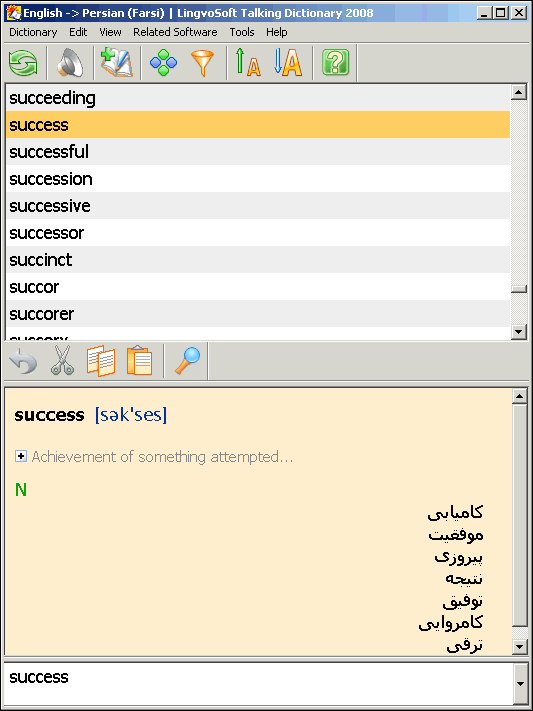This screenshot has height=711, width=533.
Task: Open the Tools menu
Action: coord(242,32)
